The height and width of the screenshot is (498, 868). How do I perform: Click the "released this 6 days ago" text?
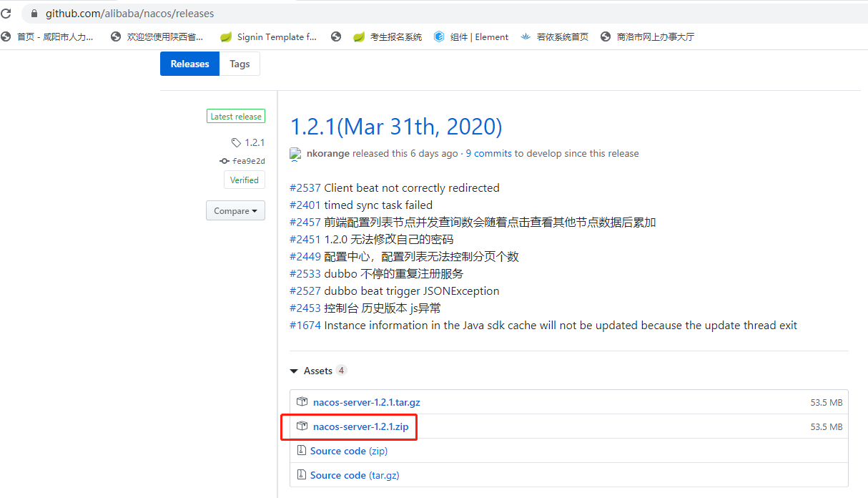pos(405,153)
